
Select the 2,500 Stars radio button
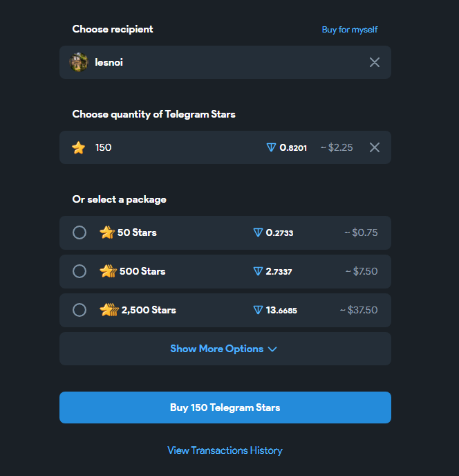pos(79,310)
